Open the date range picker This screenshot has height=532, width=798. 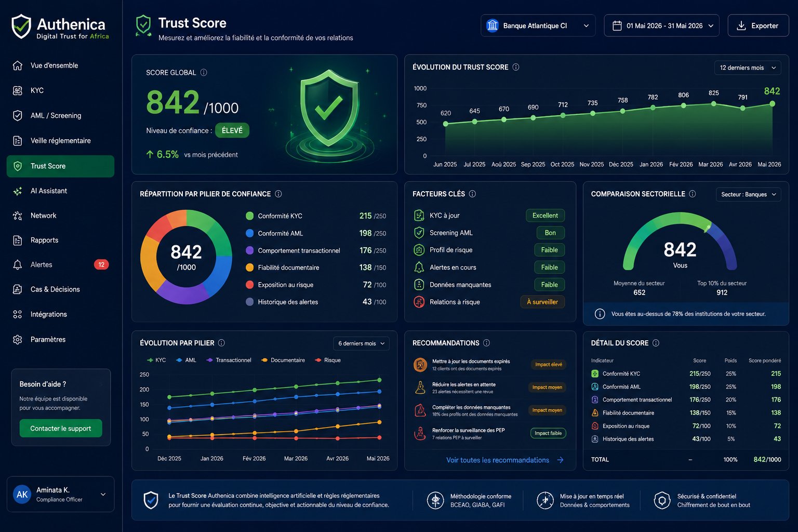click(661, 25)
